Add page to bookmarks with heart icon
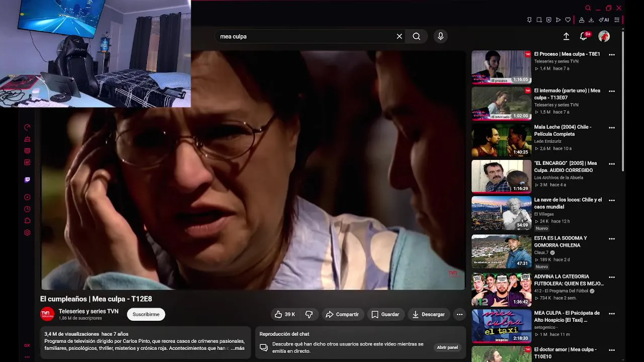 pos(568,20)
